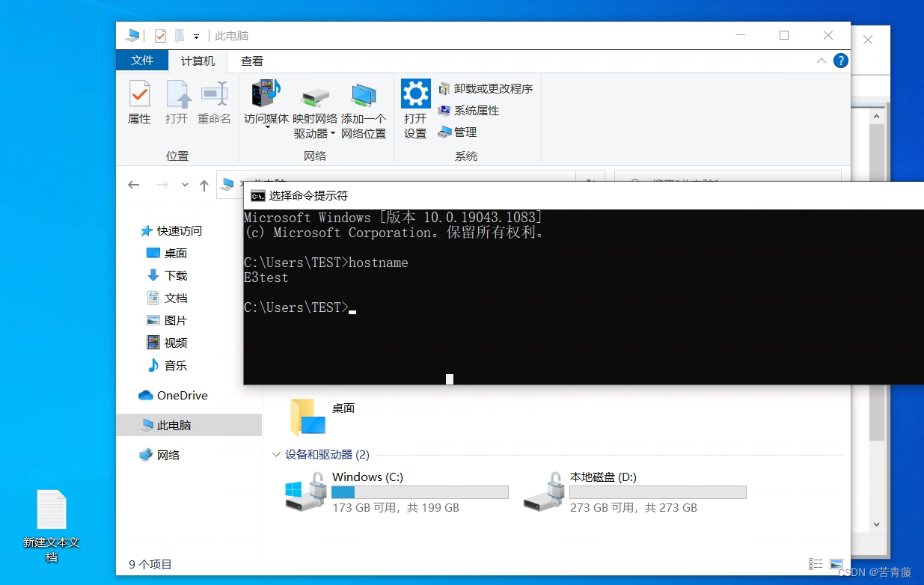
Task: Close the background window at right
Action: click(x=868, y=40)
